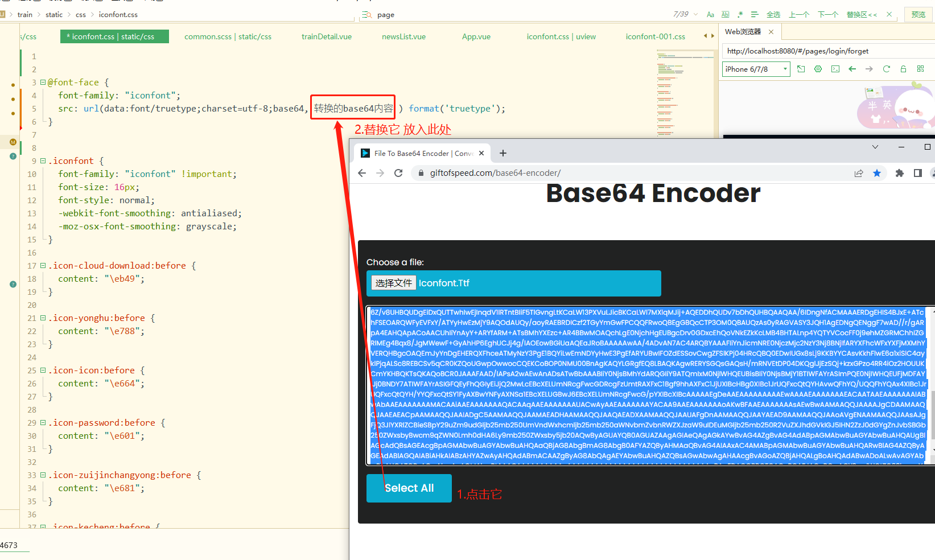935x560 pixels.
Task: Click Chrome's share page icon
Action: click(x=859, y=173)
